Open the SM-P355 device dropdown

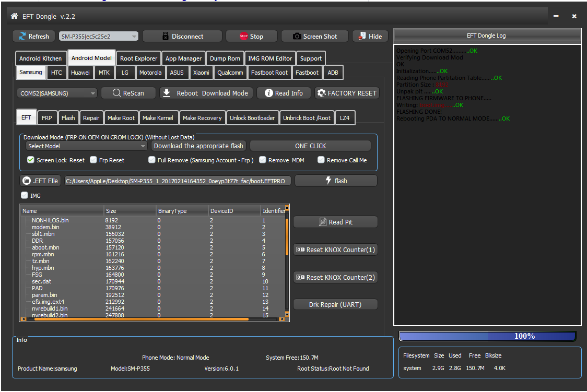pyautogui.click(x=99, y=37)
